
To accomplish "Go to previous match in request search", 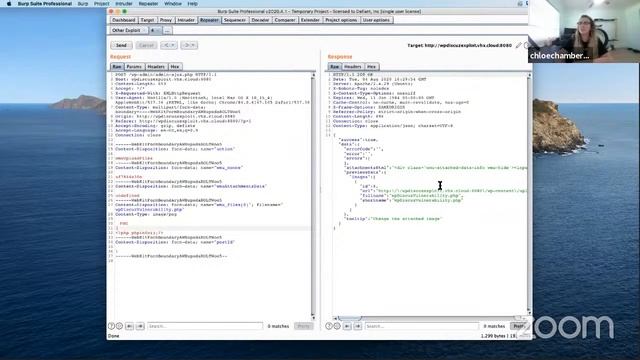I will coord(130,326).
